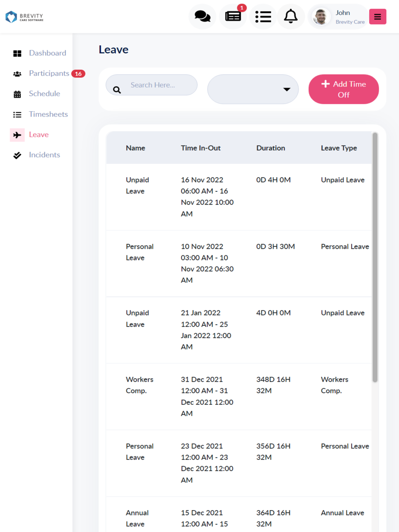Click the Duration column header
Screen dimensions: 399x532
[271, 148]
